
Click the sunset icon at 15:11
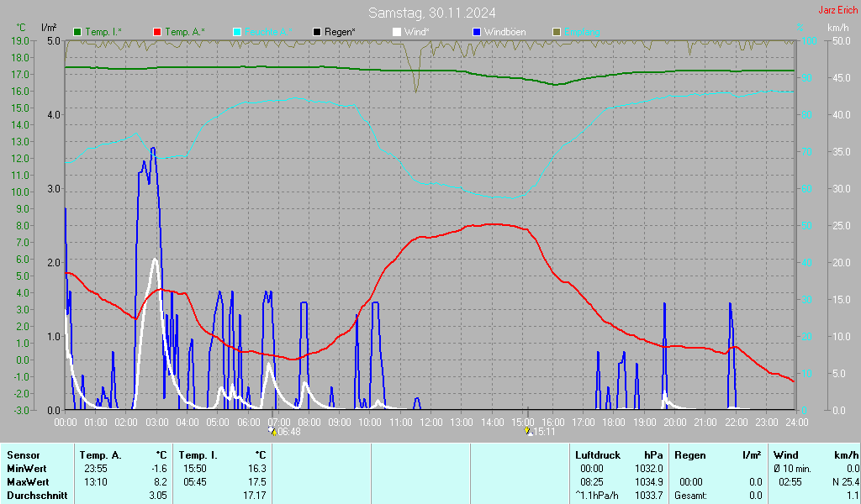528,431
